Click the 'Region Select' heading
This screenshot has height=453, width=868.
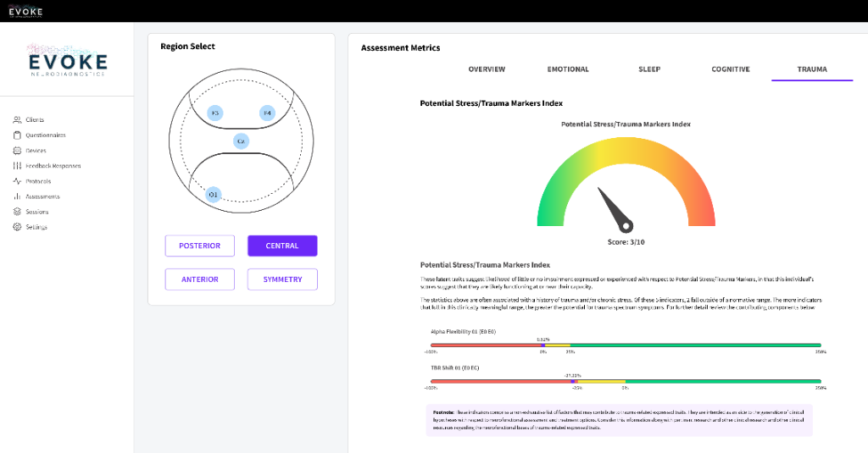187,47
